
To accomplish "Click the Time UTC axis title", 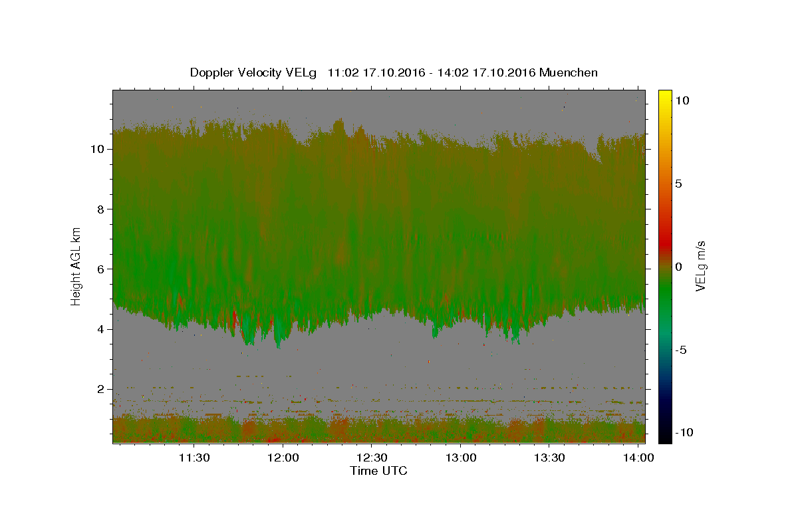I will point(378,471).
